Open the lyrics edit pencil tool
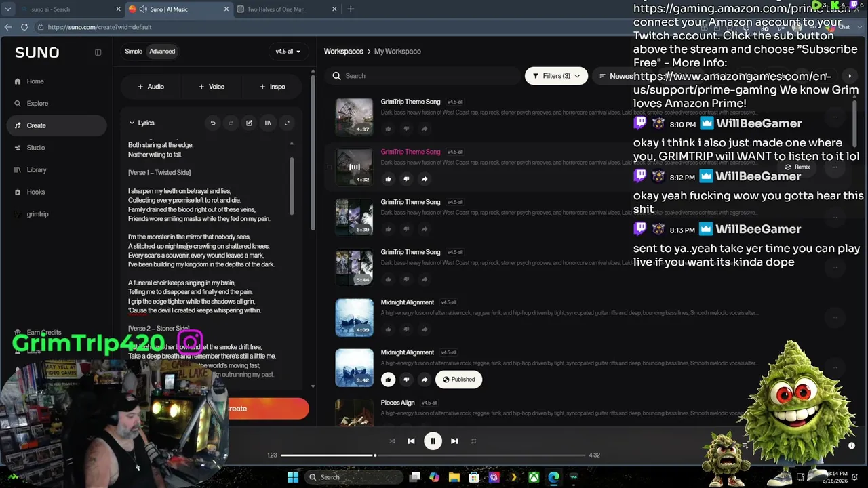Viewport: 868px width, 488px height. (250, 123)
